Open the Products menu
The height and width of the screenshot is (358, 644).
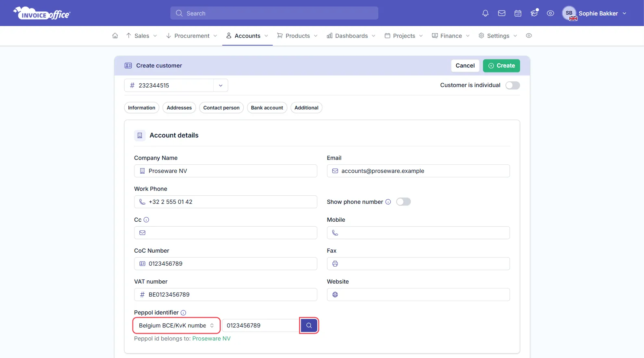tap(297, 36)
